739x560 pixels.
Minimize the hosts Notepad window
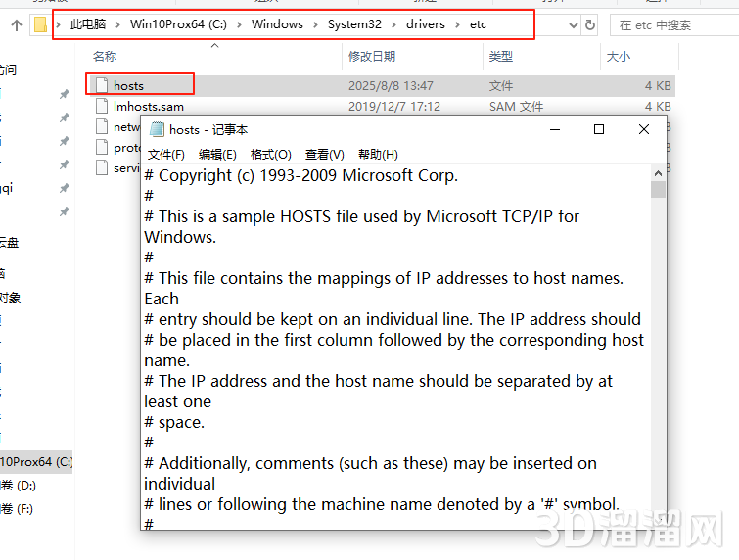(x=554, y=129)
